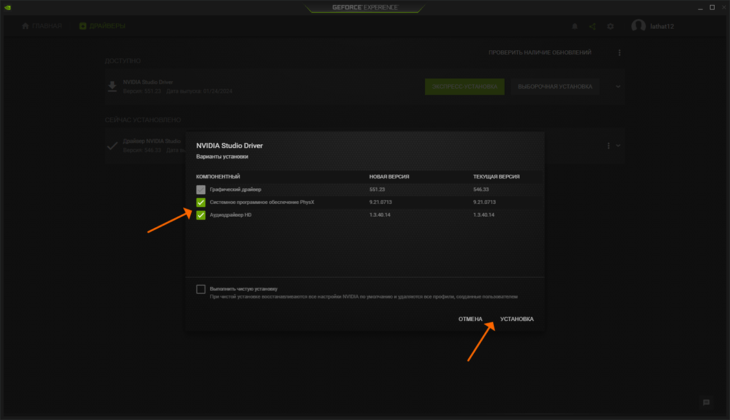Click the Аудиодрайвер HD label
Image resolution: width=730 pixels, height=420 pixels.
pyautogui.click(x=230, y=215)
